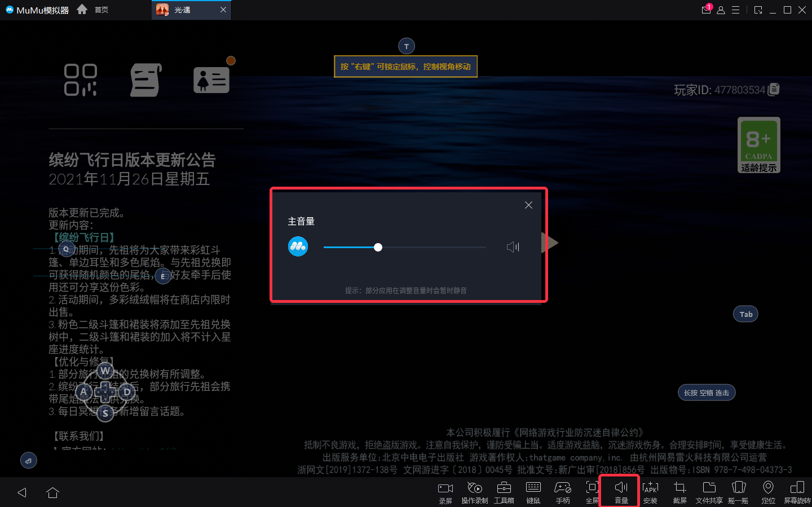Click the W key on the movement pad

(x=105, y=371)
